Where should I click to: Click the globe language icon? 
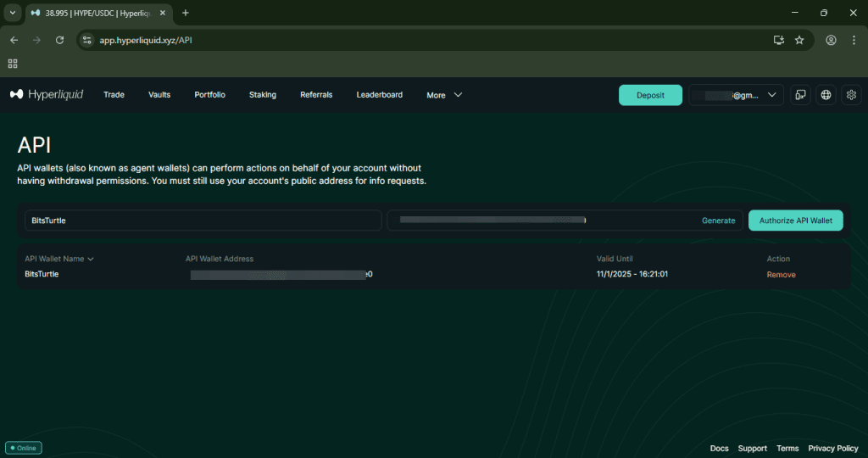(x=826, y=95)
